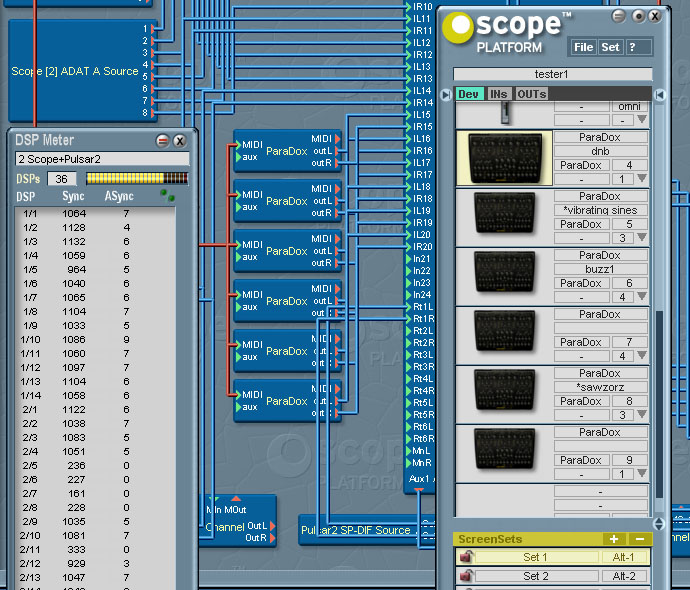This screenshot has width=690, height=590.
Task: Toggle the lock icon for Set 1
Action: coord(466,557)
